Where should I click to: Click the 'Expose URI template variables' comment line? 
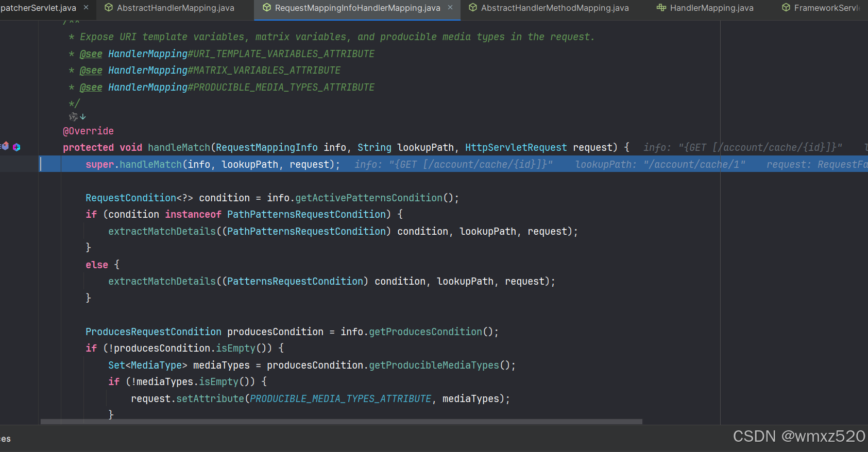coord(337,37)
